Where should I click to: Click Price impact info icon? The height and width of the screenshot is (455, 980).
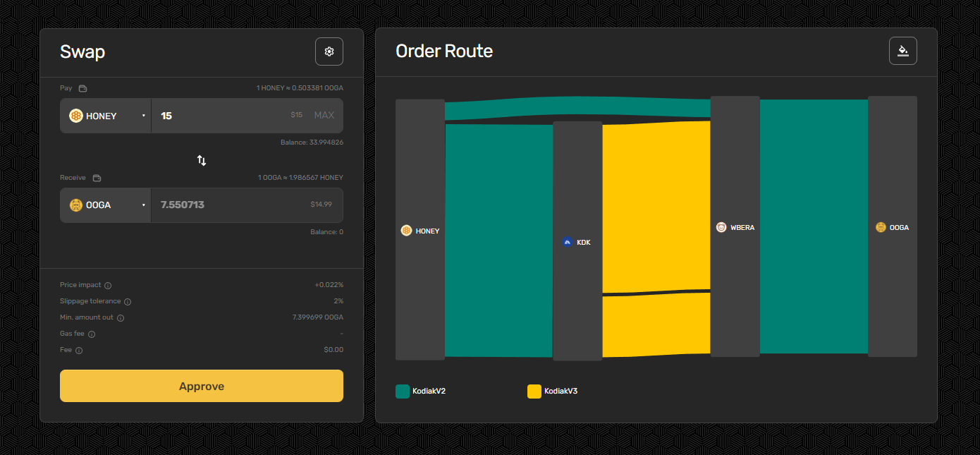(x=108, y=286)
